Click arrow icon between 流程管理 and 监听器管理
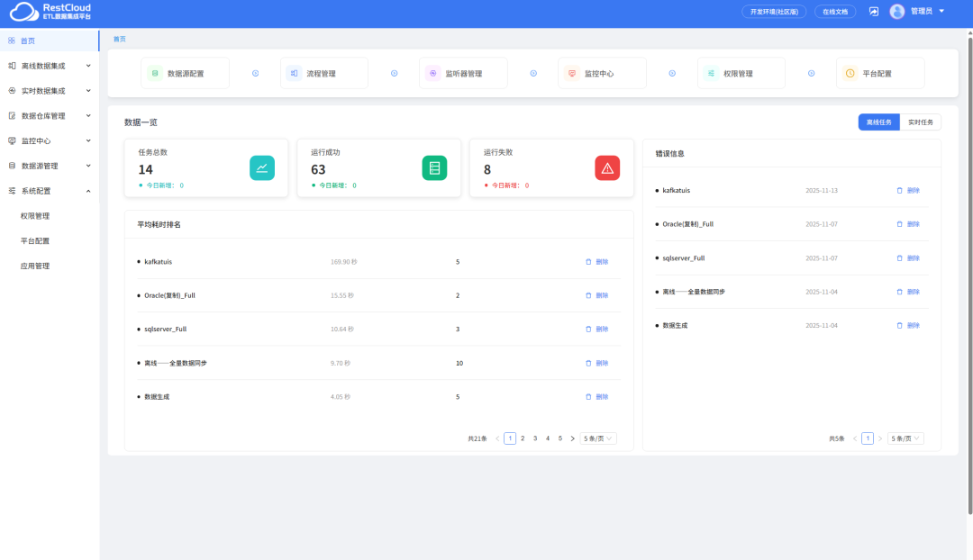 [x=394, y=73]
